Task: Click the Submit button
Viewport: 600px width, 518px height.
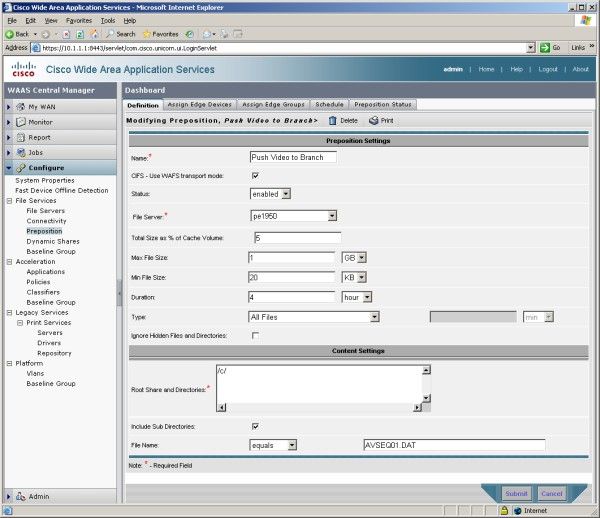Action: [516, 494]
